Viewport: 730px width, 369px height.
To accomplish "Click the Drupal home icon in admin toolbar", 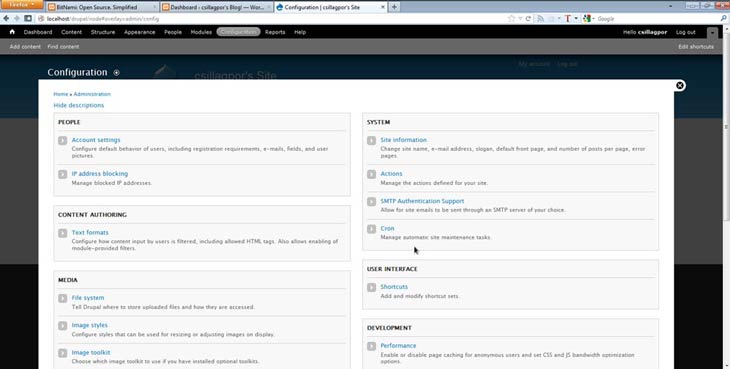I will point(12,32).
